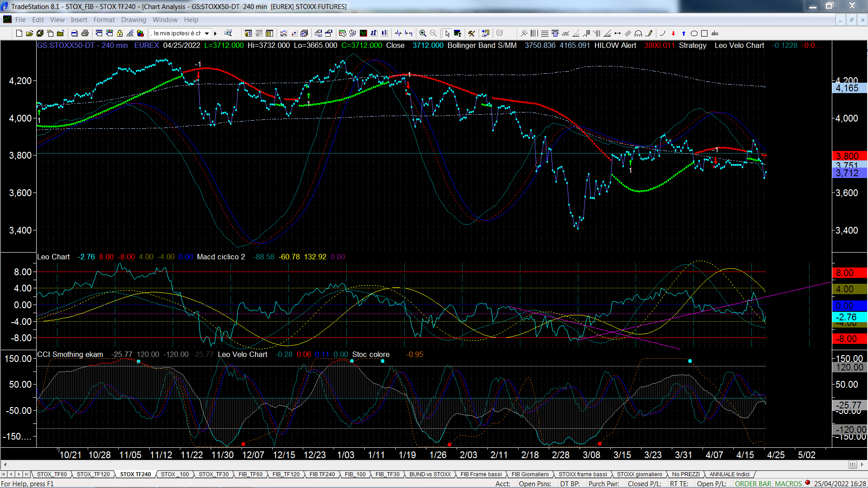Switch to the FIB TF240 workspace tab
868x488 pixels.
tap(322, 474)
